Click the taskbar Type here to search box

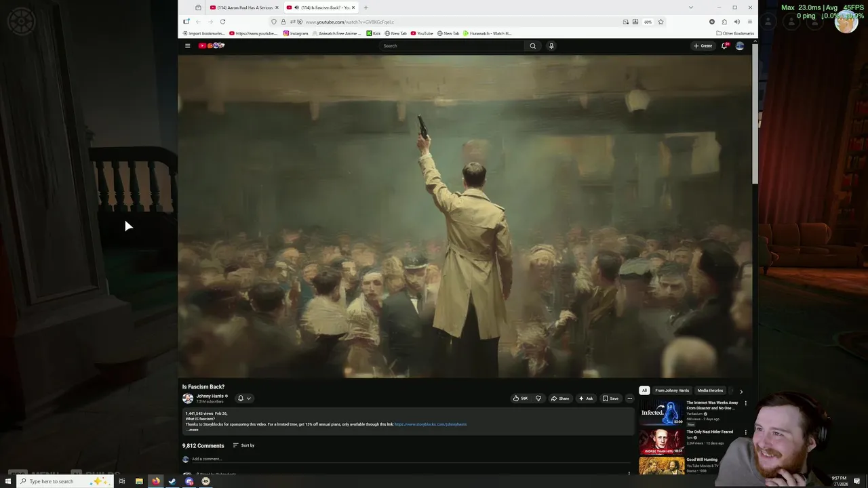(64, 481)
